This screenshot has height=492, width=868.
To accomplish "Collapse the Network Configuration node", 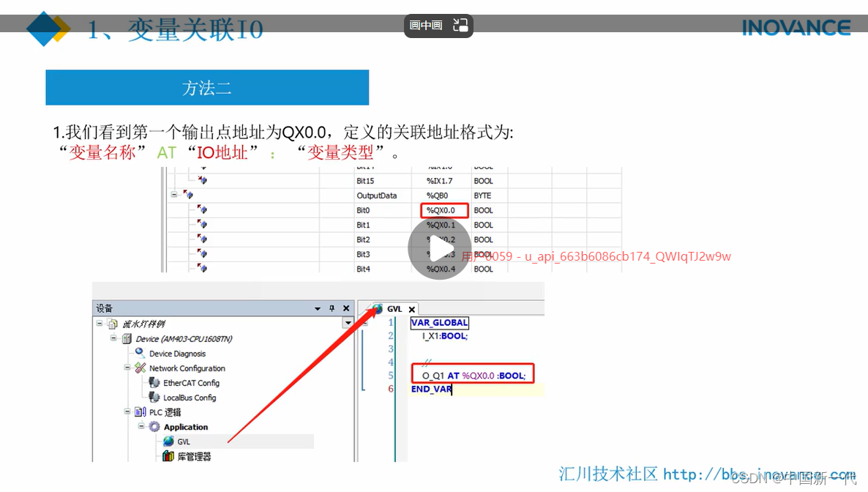I will tap(127, 368).
